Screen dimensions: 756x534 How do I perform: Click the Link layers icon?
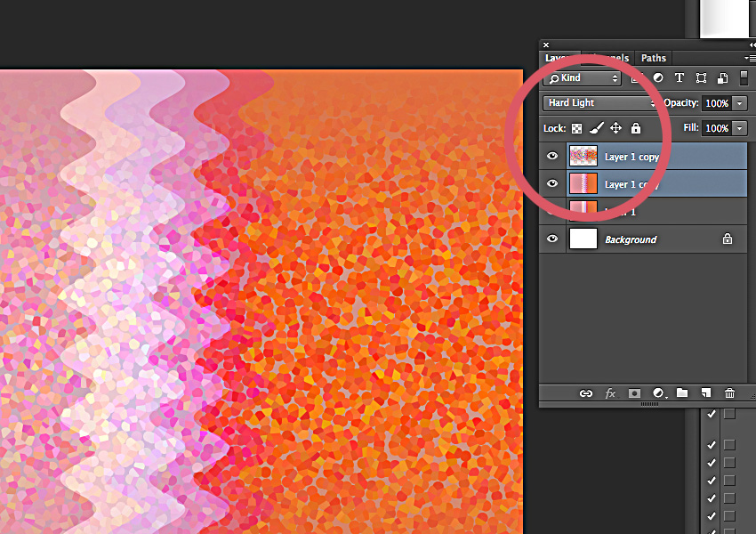585,392
